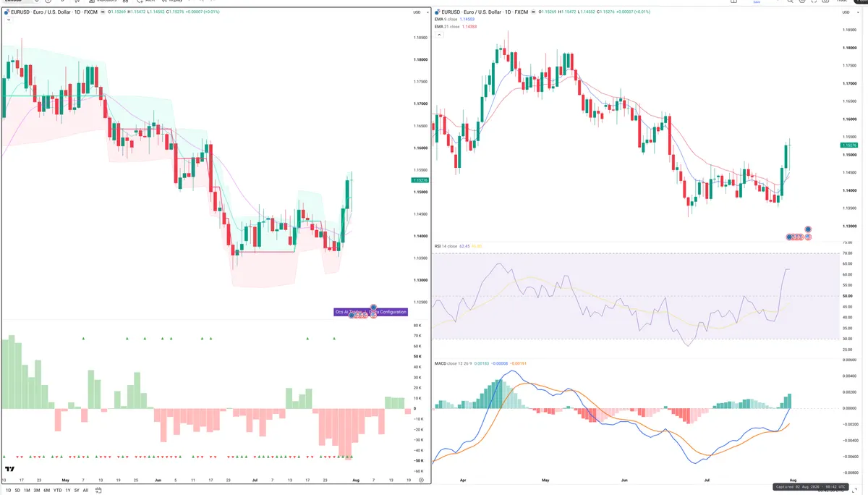The height and width of the screenshot is (495, 868).
Task: Click the 1.15276 last price label on right axis
Action: pos(850,145)
